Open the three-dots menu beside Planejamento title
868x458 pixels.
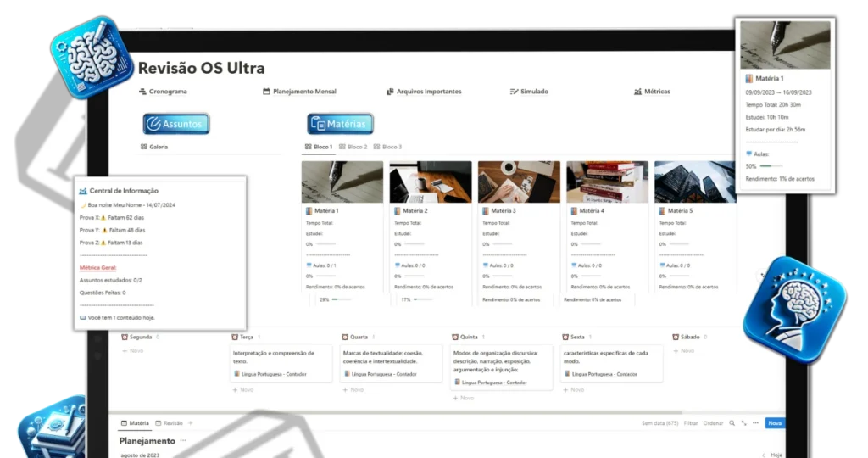tap(183, 441)
